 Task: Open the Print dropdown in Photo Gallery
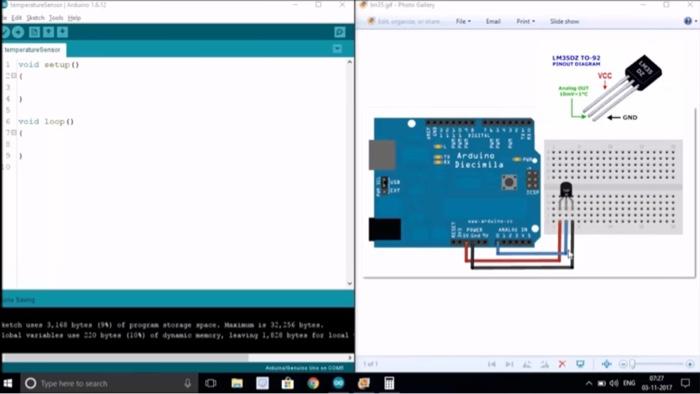[x=525, y=21]
